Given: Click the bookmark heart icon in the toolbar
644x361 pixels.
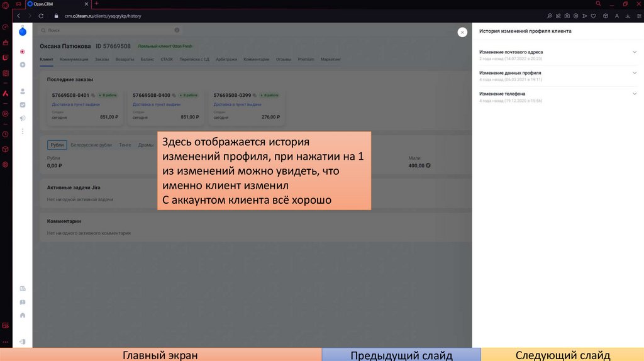Looking at the screenshot, I should click(x=594, y=16).
